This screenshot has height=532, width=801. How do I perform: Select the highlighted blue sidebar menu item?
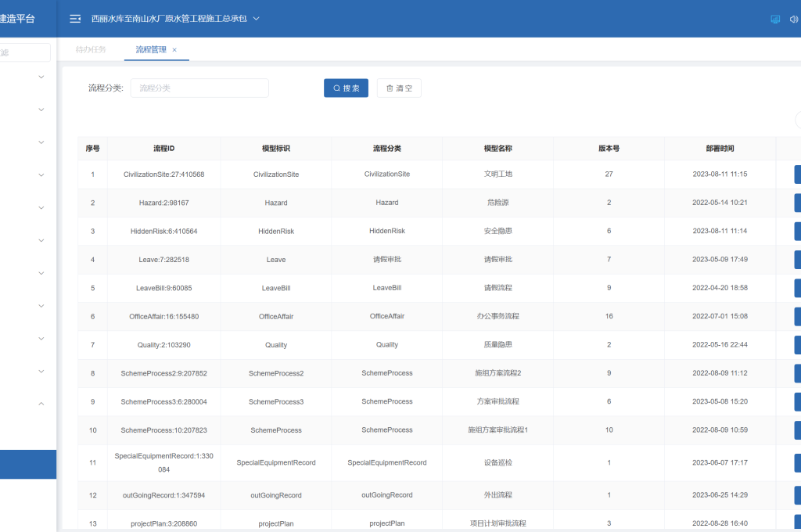(x=28, y=464)
